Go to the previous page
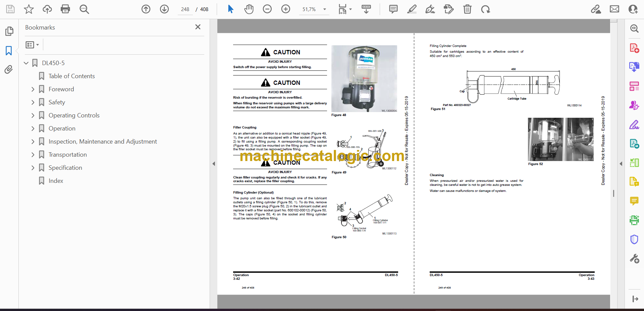 point(146,9)
